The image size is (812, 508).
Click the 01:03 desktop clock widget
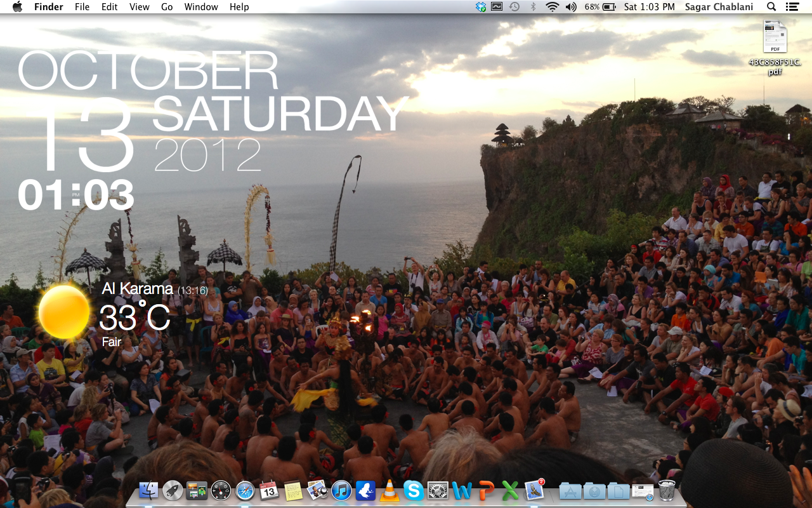tap(76, 195)
